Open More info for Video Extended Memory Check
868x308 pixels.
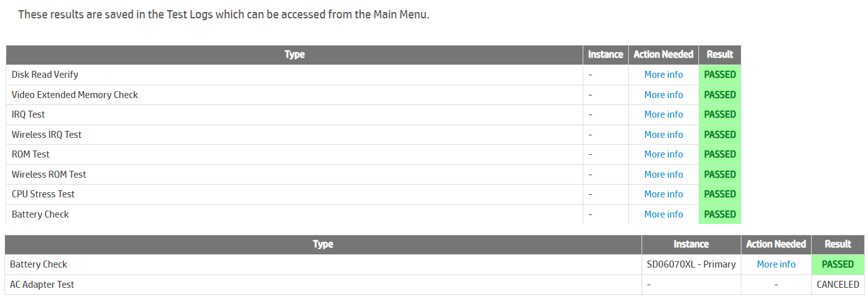(663, 95)
